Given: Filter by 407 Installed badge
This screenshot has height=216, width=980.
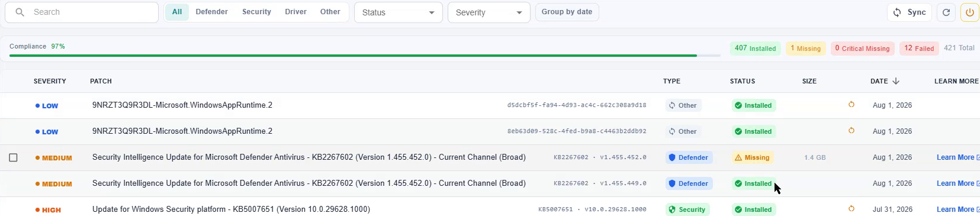Looking at the screenshot, I should tap(755, 49).
